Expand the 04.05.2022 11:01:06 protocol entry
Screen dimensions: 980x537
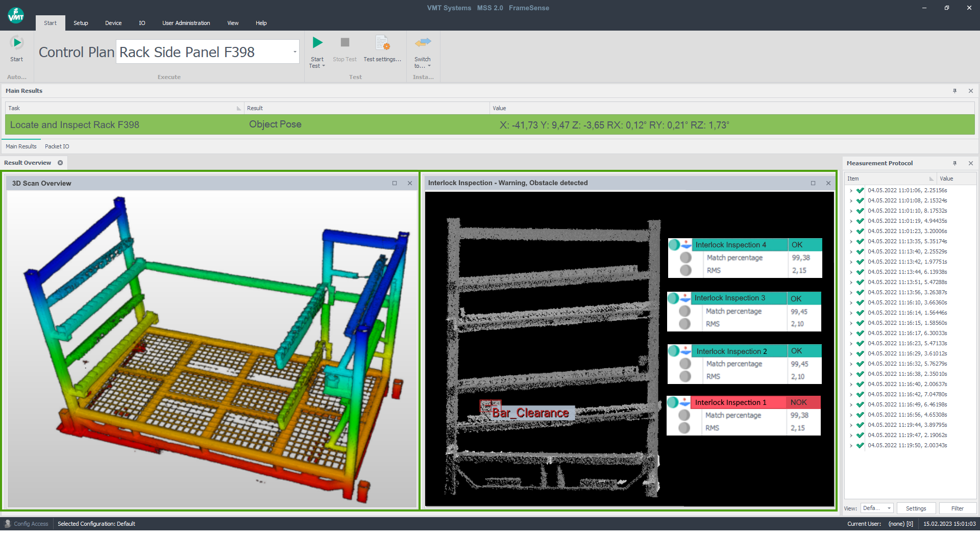click(x=851, y=191)
